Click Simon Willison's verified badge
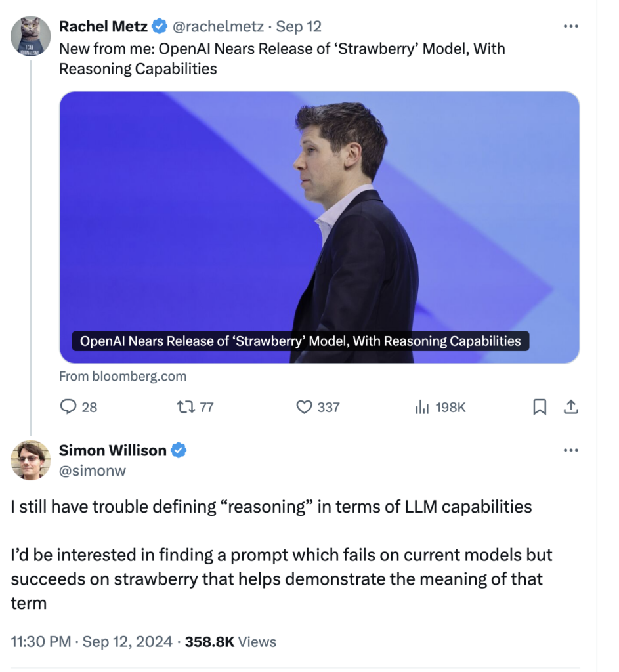The image size is (619, 672). point(179,450)
